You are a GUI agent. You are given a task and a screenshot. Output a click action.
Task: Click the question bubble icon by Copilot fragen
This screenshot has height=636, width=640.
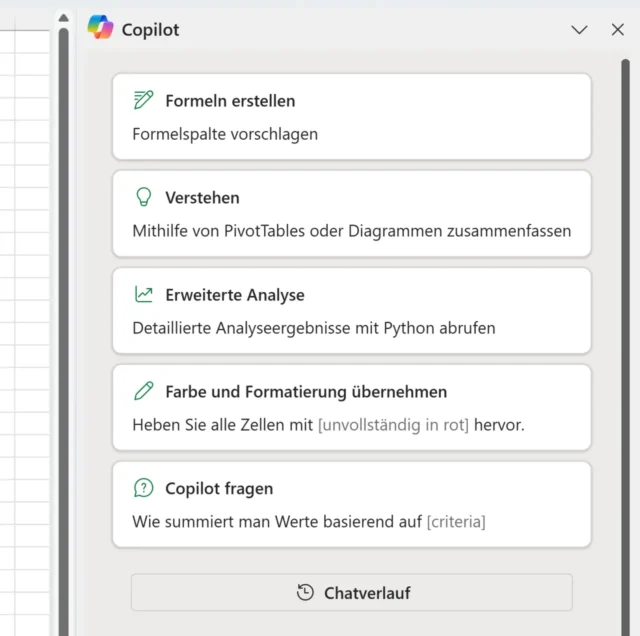[x=144, y=488]
